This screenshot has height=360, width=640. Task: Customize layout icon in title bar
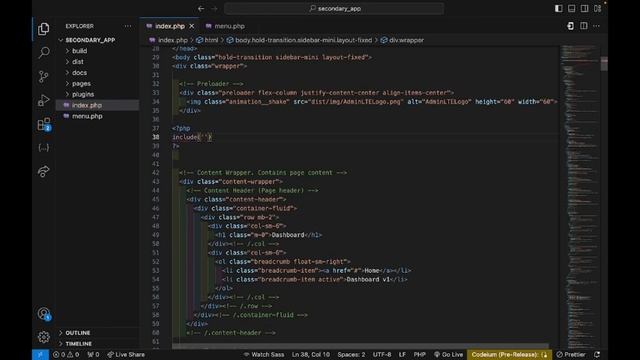pos(598,9)
